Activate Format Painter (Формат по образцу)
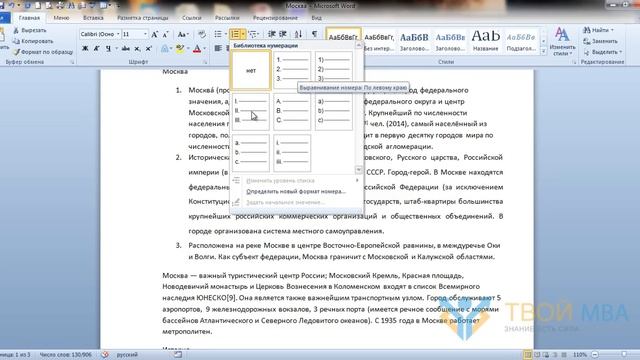The width and height of the screenshot is (640, 360). pyautogui.click(x=43, y=52)
